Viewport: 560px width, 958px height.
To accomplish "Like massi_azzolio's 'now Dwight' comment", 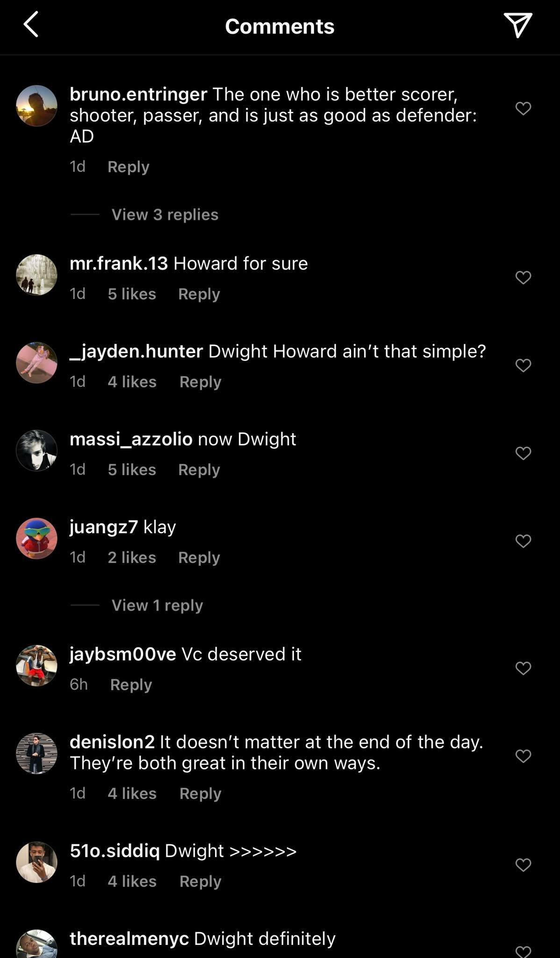I will (x=523, y=453).
